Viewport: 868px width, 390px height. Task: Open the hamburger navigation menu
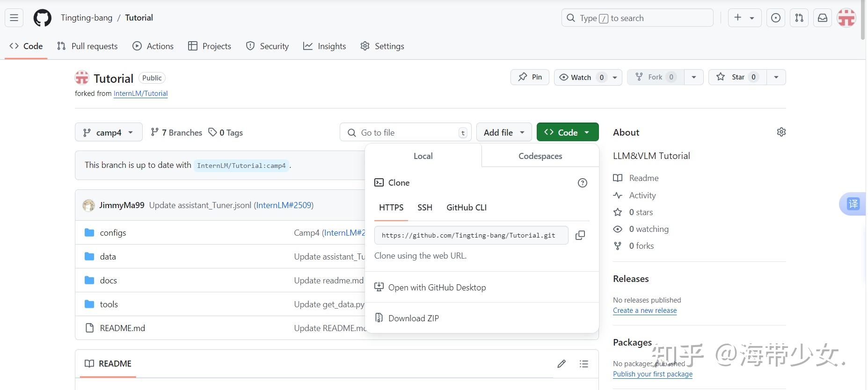click(14, 18)
